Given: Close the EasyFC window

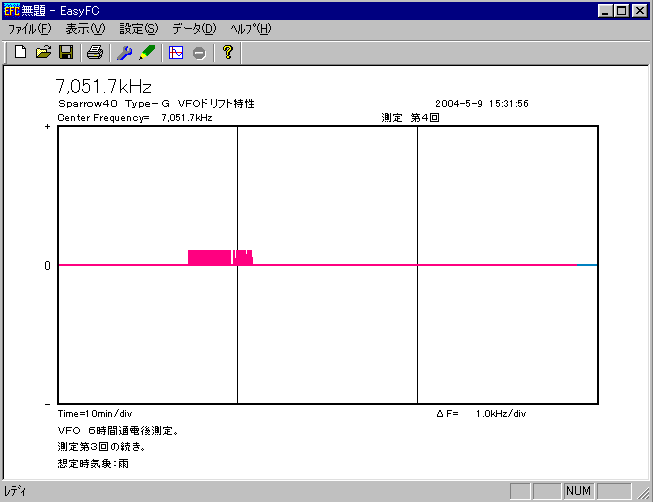Looking at the screenshot, I should click(640, 10).
